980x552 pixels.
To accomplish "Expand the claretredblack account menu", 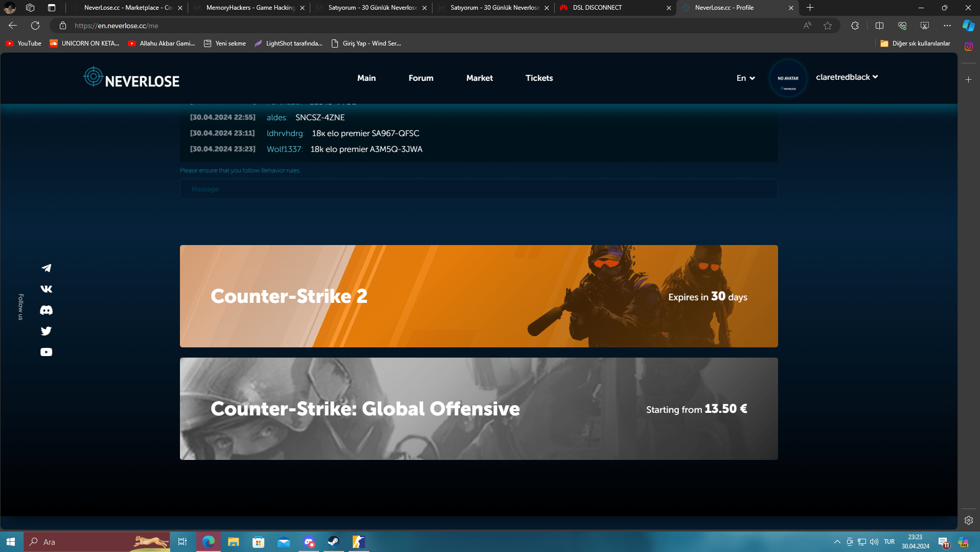I will click(x=847, y=77).
